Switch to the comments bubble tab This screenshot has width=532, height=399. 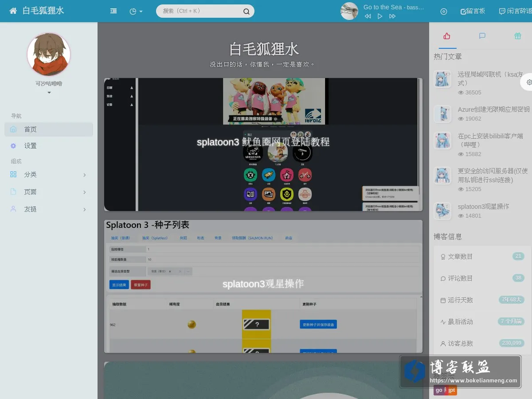(x=482, y=36)
